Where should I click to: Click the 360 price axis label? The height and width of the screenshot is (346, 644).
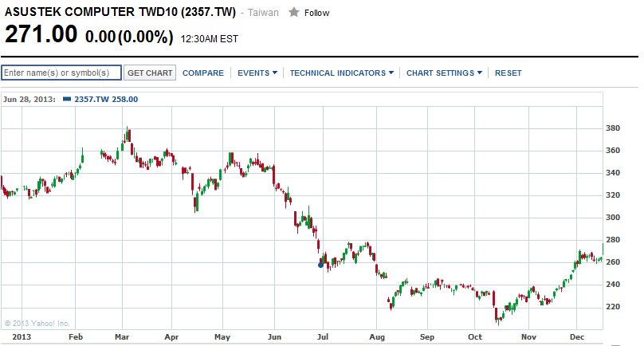tap(613, 151)
